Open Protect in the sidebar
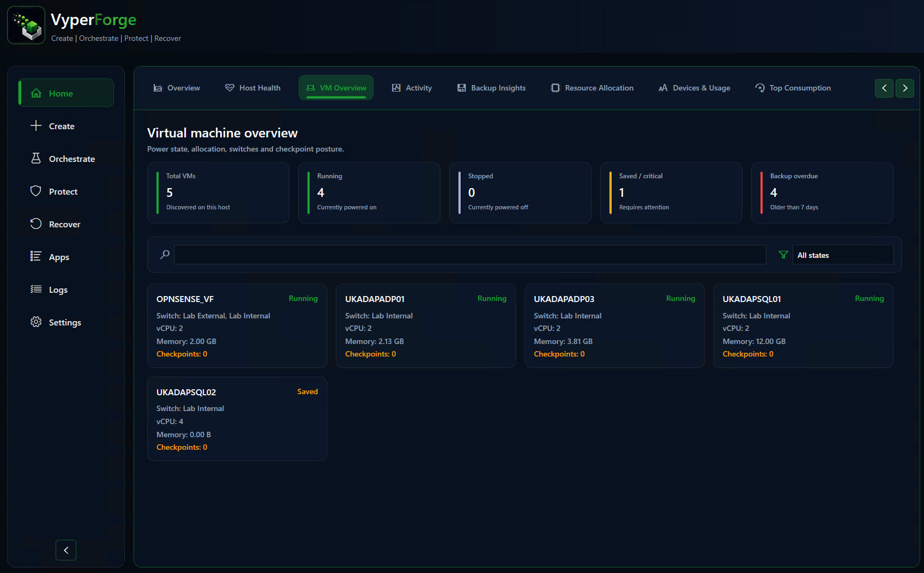Viewport: 924px width, 573px height. [66, 191]
